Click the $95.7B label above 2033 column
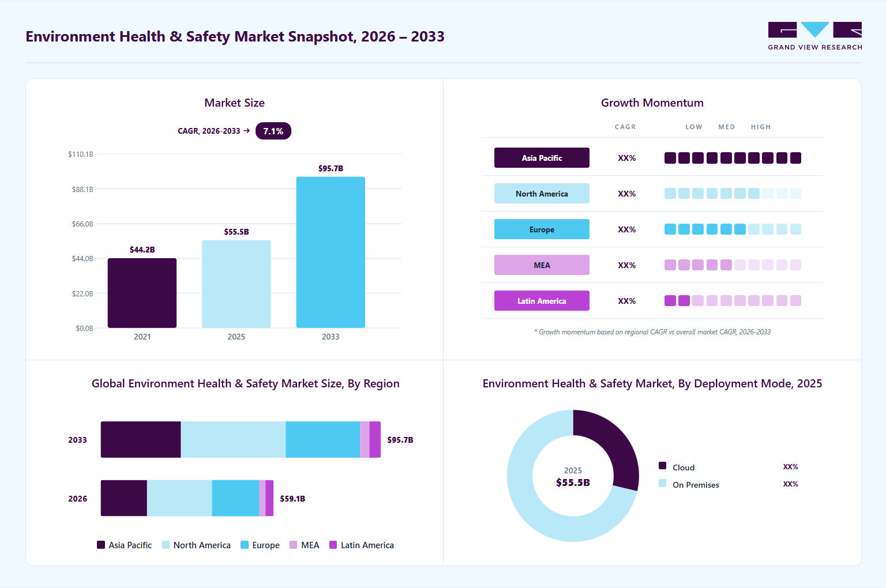 pos(331,168)
